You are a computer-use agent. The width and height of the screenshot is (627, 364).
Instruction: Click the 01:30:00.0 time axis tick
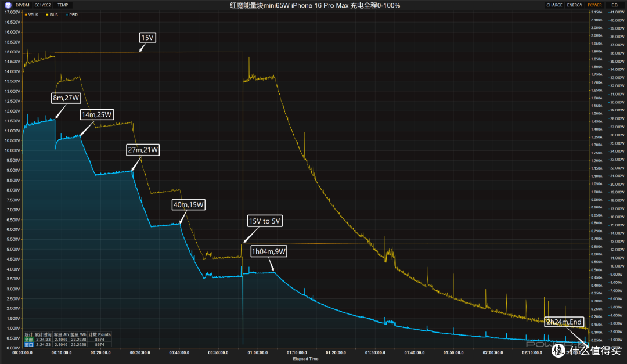point(375,353)
